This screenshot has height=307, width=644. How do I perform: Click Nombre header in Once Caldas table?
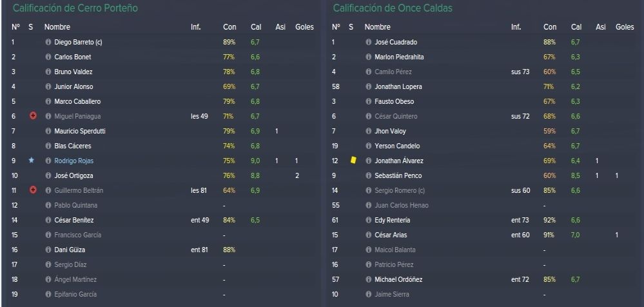378,27
